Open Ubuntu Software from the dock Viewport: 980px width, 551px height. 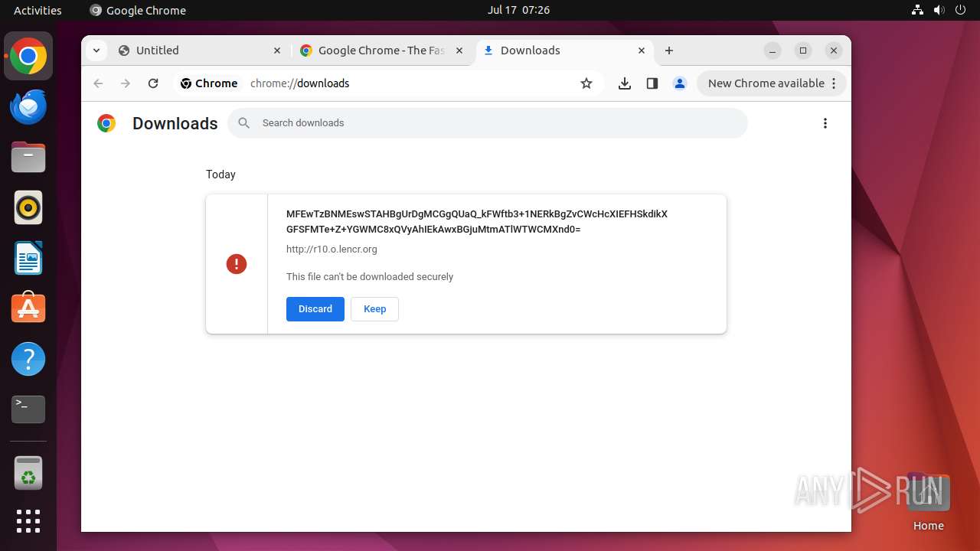click(x=28, y=308)
